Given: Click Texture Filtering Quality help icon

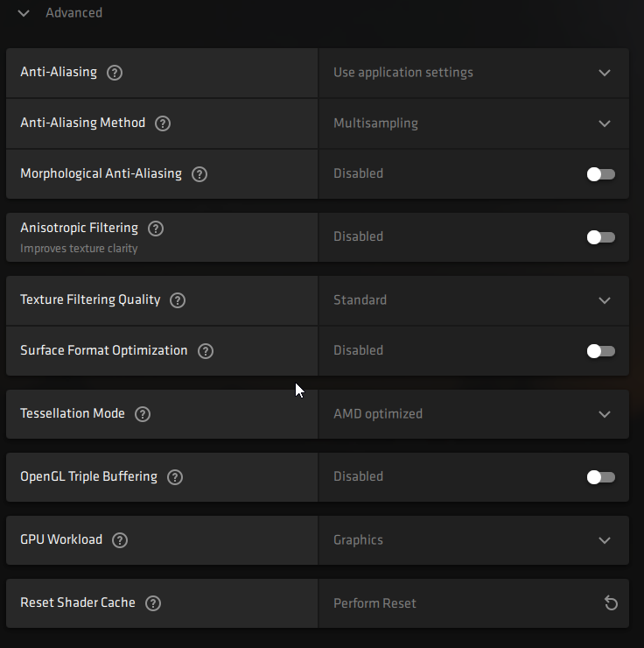Looking at the screenshot, I should pyautogui.click(x=178, y=300).
